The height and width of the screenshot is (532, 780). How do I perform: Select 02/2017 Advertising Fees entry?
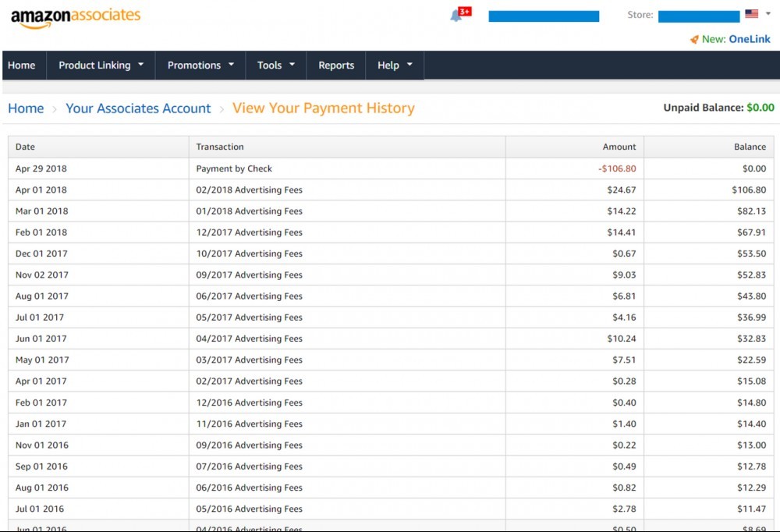point(250,381)
